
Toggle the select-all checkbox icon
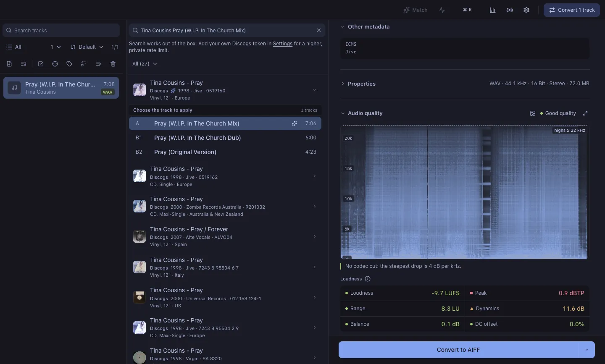tap(41, 64)
